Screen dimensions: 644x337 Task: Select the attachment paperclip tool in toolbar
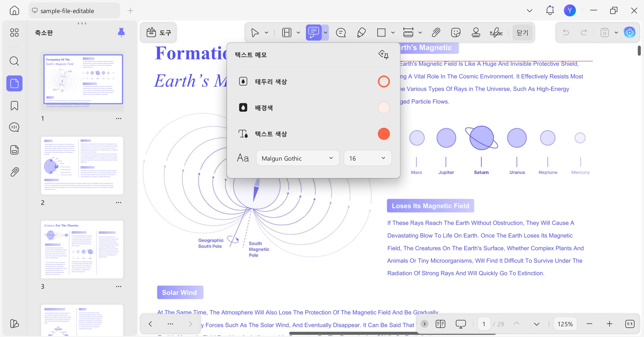(x=436, y=33)
